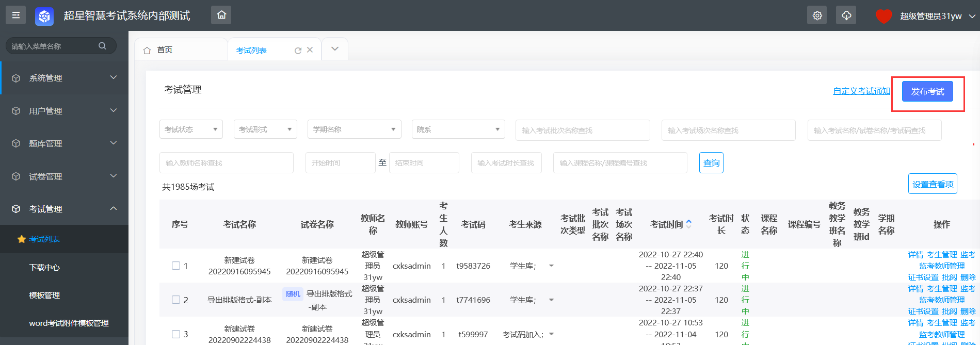Open 下载中心 in the sidebar
Viewport: 980px width, 345px height.
point(44,267)
